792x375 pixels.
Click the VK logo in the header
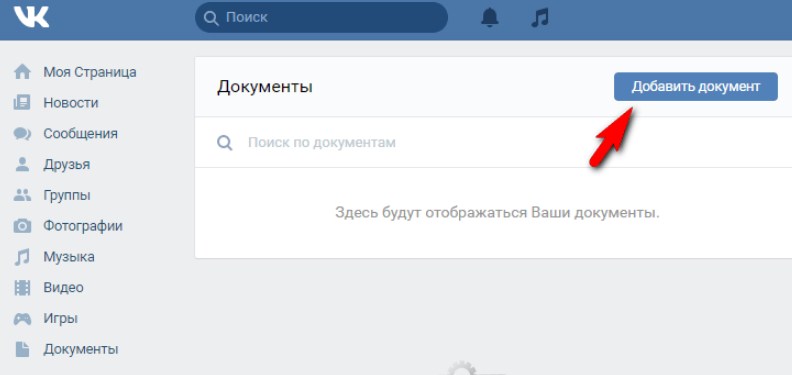[31, 18]
